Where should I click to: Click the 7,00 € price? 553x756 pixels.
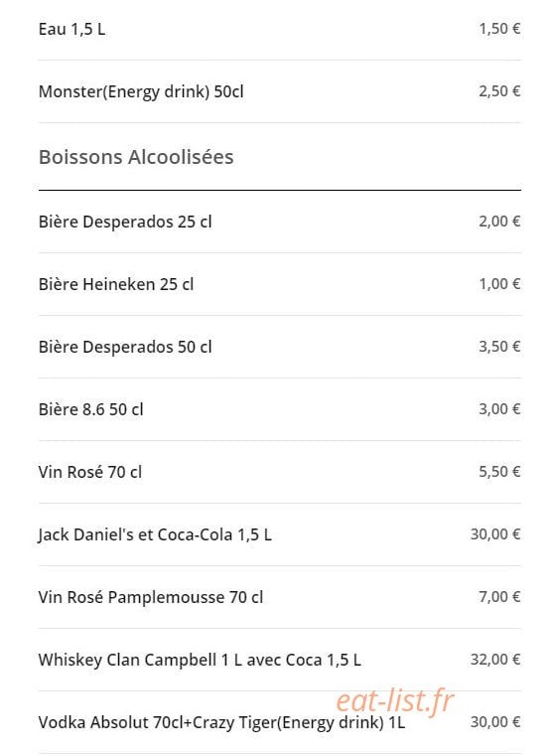(499, 597)
